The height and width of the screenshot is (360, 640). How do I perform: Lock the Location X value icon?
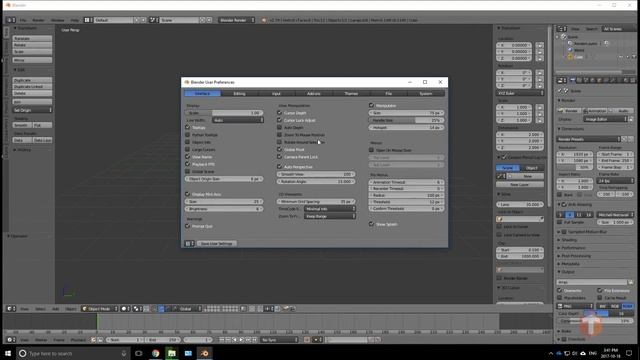pyautogui.click(x=540, y=45)
